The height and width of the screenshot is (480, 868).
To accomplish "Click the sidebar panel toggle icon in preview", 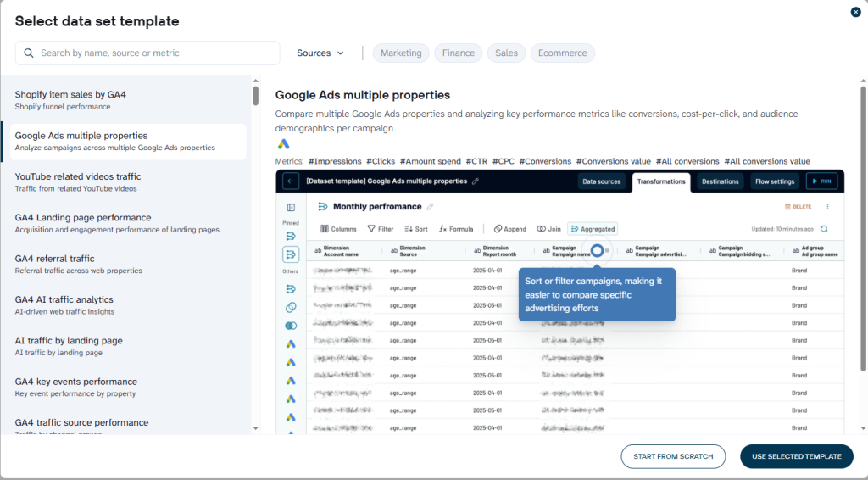I will point(291,208).
